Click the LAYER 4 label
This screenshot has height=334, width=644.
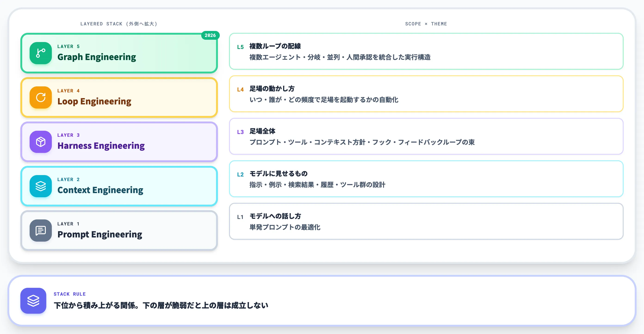(x=68, y=91)
